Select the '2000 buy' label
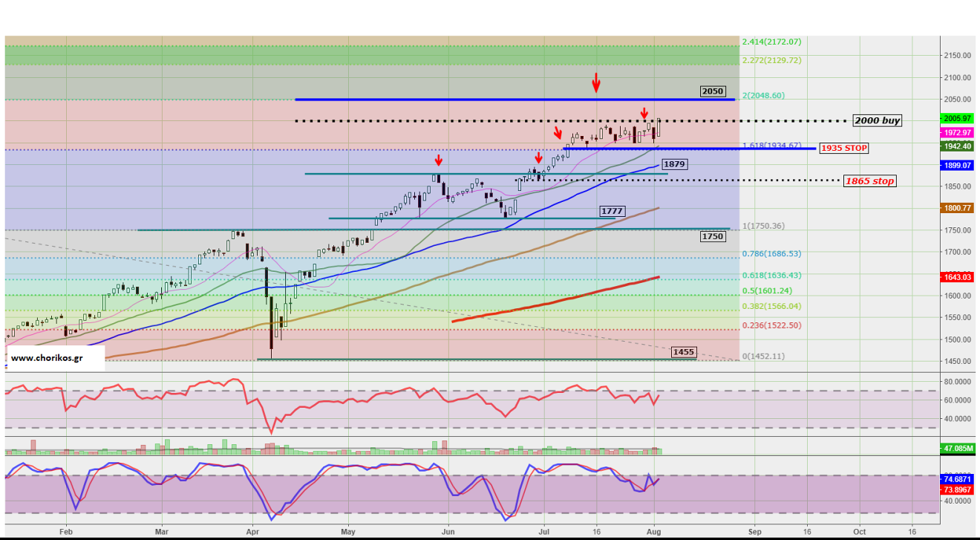Viewport: 980px width, 540px height. pos(877,120)
